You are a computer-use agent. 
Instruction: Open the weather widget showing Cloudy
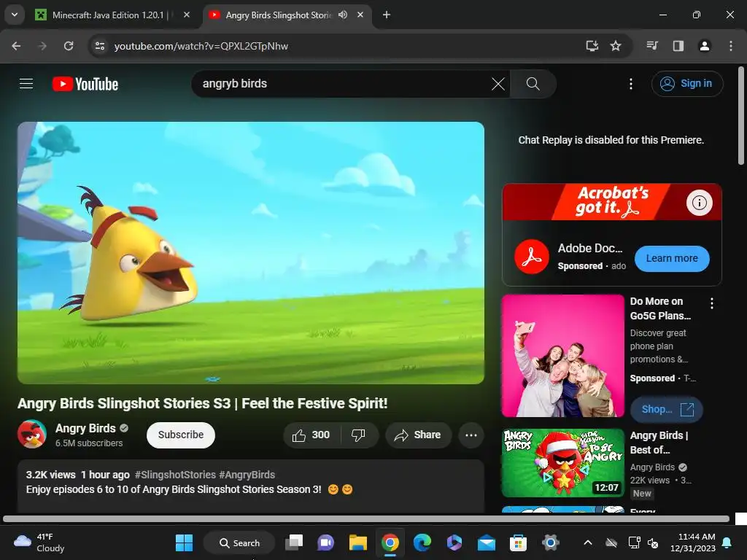point(39,542)
